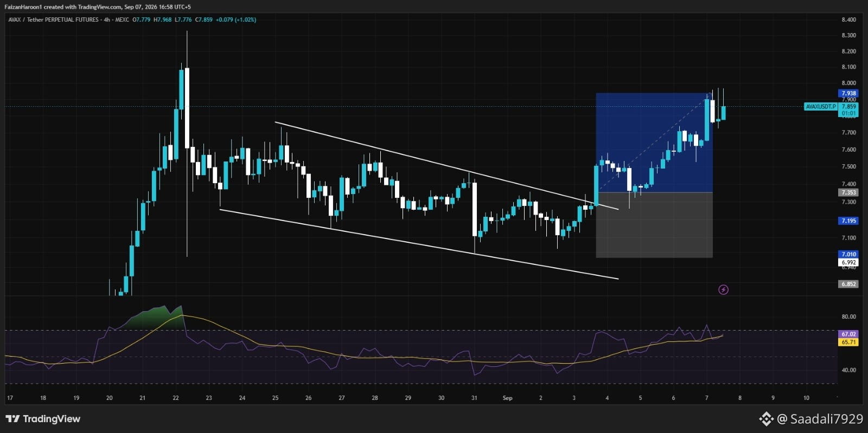Click the purple 67.02 RSI value label
The height and width of the screenshot is (433, 868).
coord(848,334)
